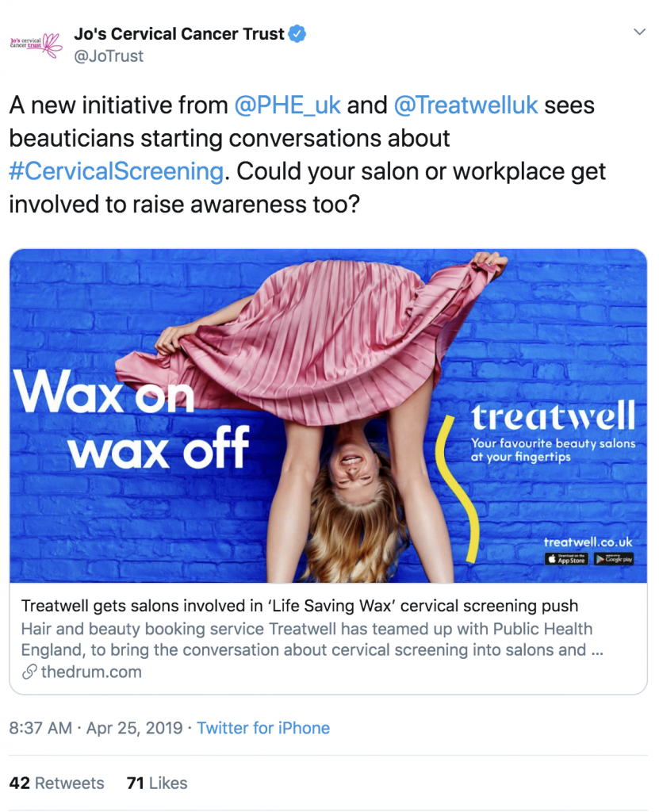Open the Twitter for iPhone source link
The height and width of the screenshot is (812, 659).
coord(263,728)
